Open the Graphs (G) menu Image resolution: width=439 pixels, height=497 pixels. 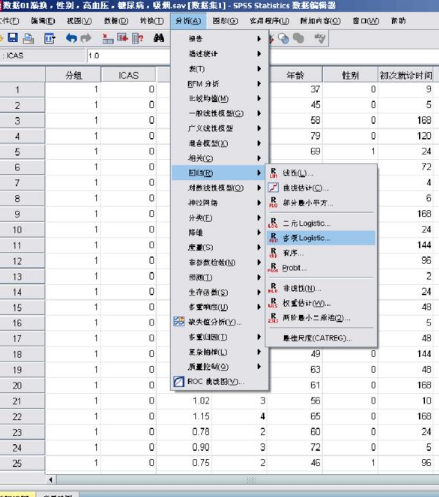pyautogui.click(x=225, y=21)
